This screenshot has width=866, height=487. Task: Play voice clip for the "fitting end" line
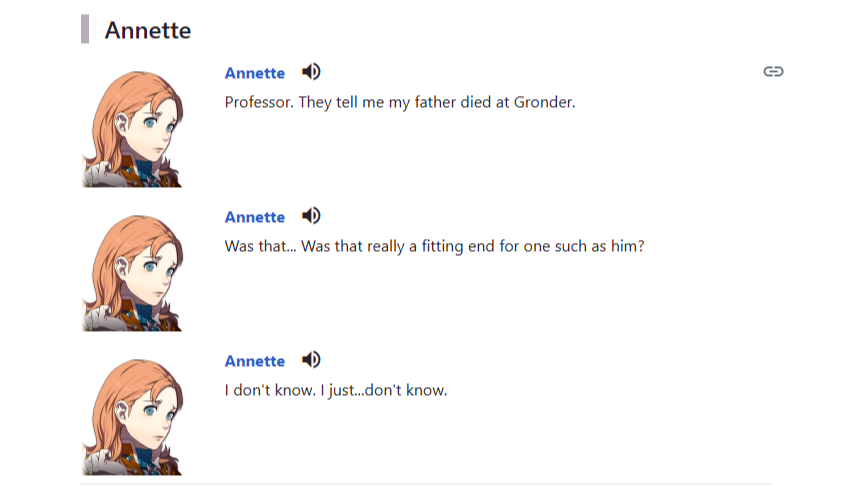[311, 216]
